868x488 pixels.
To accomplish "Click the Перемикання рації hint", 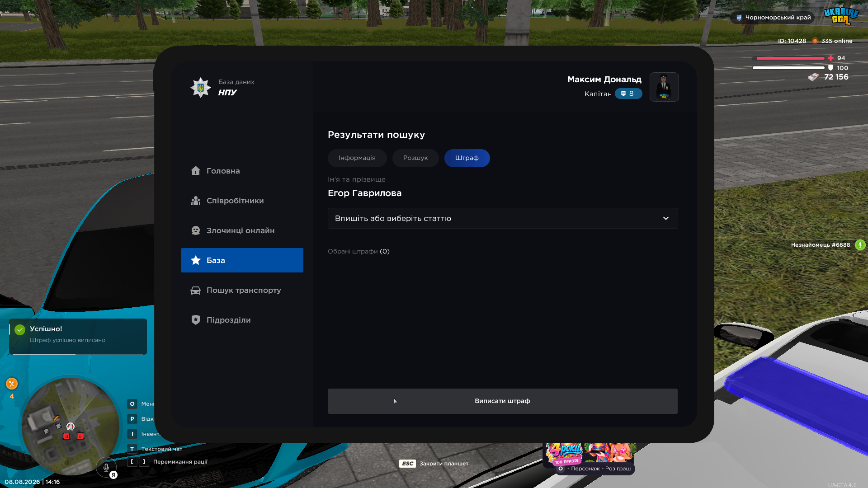I will coord(180,462).
